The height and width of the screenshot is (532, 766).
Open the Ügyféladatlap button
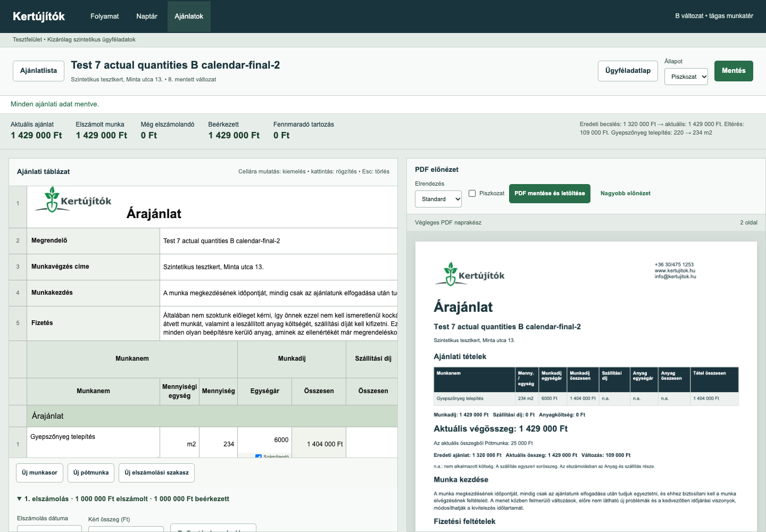point(628,71)
